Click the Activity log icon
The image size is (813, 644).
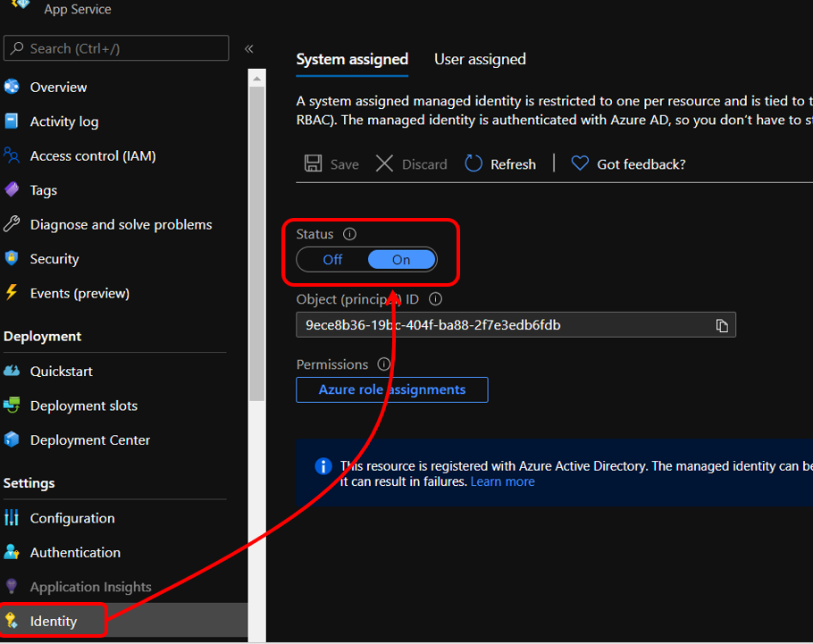coord(12,121)
